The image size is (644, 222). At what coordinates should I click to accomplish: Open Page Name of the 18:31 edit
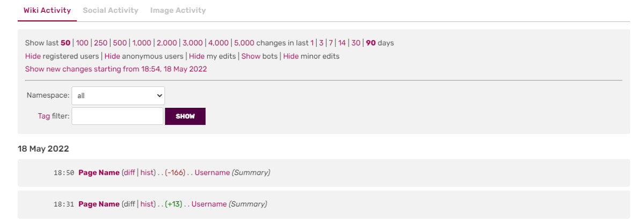point(99,204)
